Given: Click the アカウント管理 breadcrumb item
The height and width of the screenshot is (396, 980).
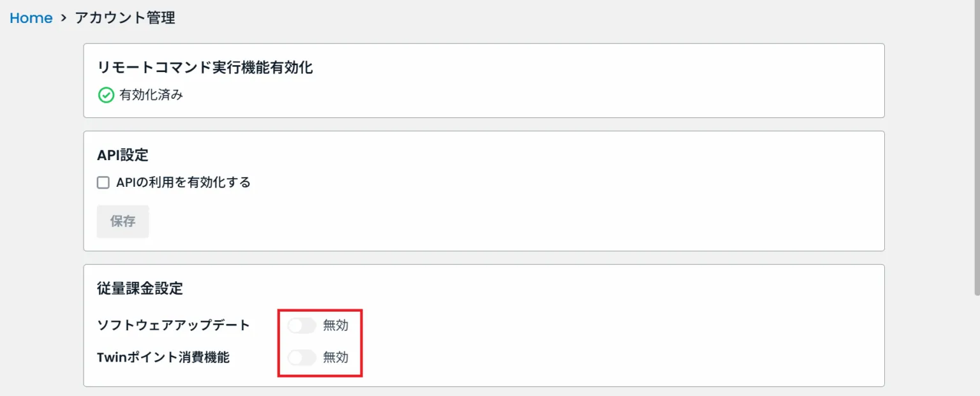Looking at the screenshot, I should (125, 18).
